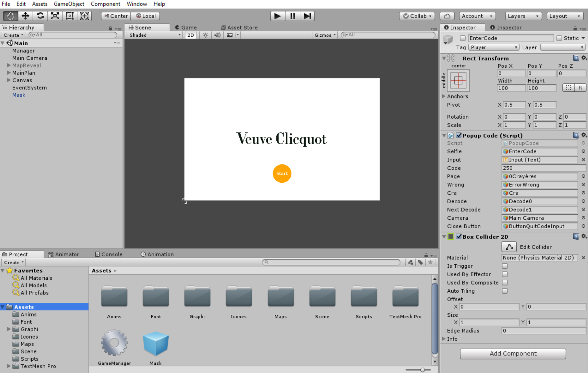This screenshot has height=373, width=588.
Task: Pause the game preview
Action: (292, 16)
